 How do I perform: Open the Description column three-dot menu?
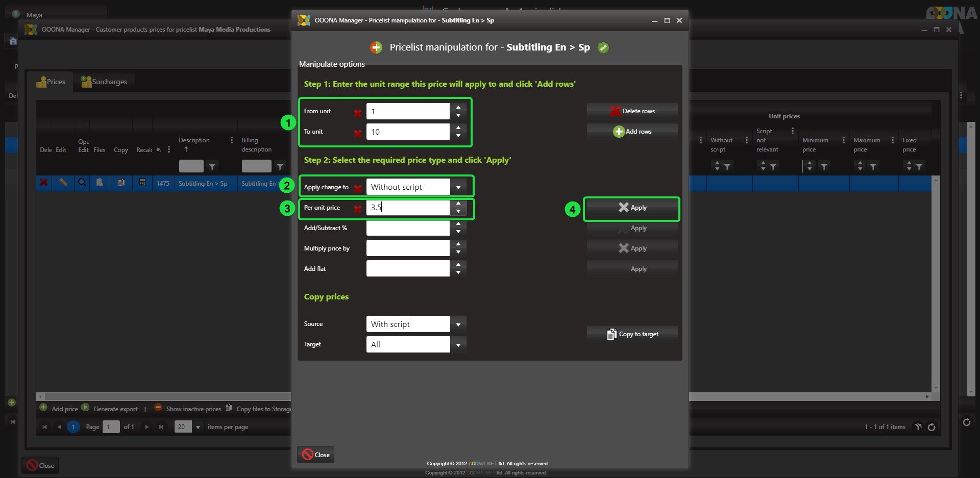point(232,140)
